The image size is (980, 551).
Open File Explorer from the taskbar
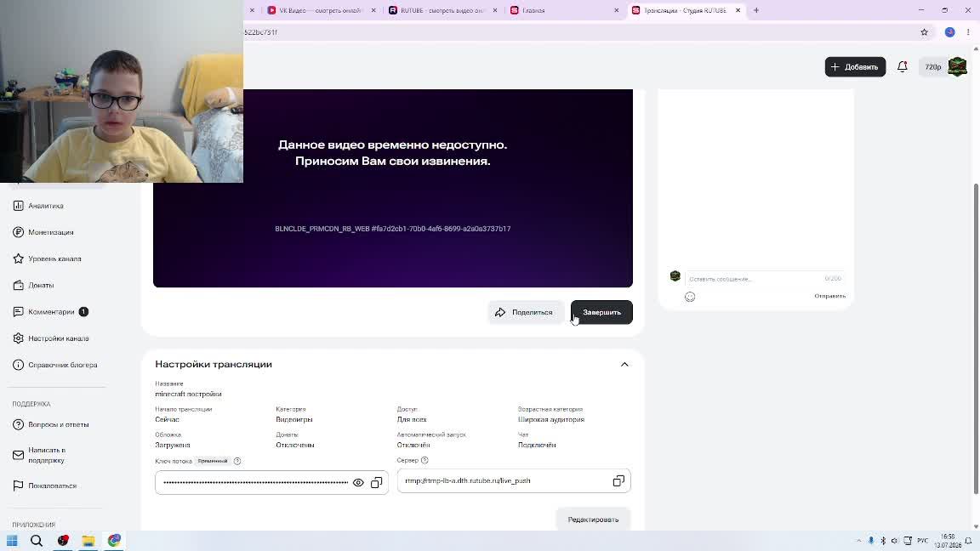tap(88, 541)
